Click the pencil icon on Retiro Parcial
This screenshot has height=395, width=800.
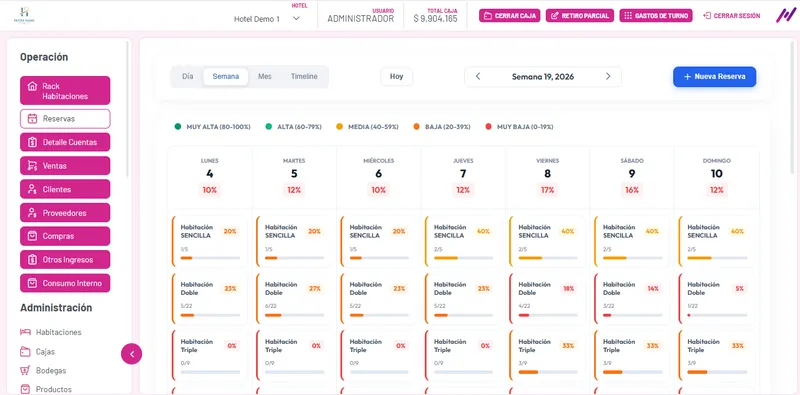pos(555,16)
